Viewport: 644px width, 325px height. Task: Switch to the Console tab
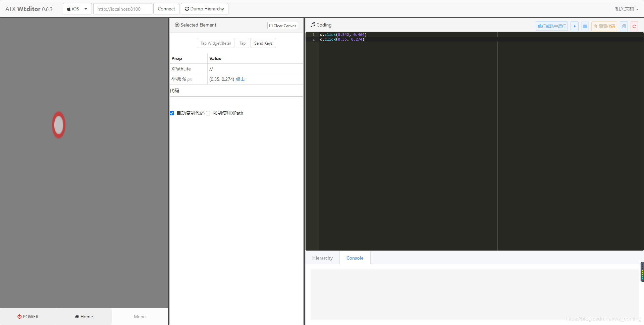355,258
